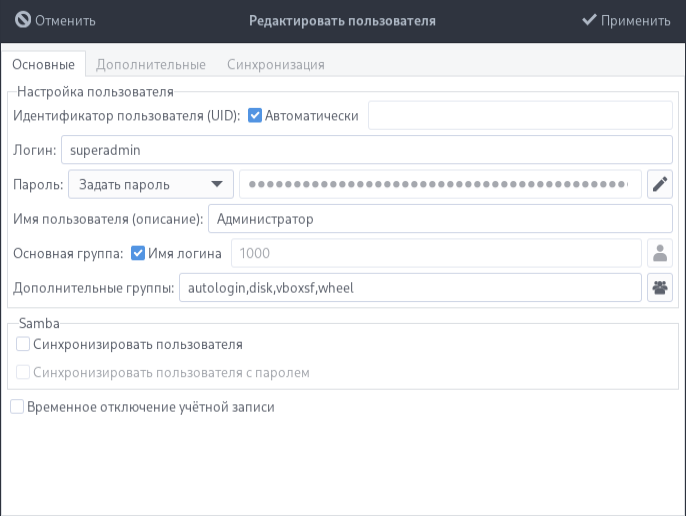Click the additional groups text field
Viewport: 686px width, 516px height.
[x=408, y=288]
